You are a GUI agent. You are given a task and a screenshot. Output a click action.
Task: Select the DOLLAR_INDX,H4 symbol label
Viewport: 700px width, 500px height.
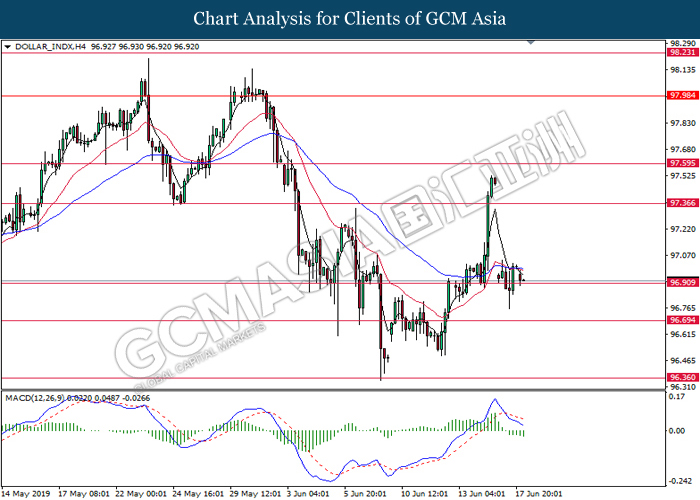point(50,46)
